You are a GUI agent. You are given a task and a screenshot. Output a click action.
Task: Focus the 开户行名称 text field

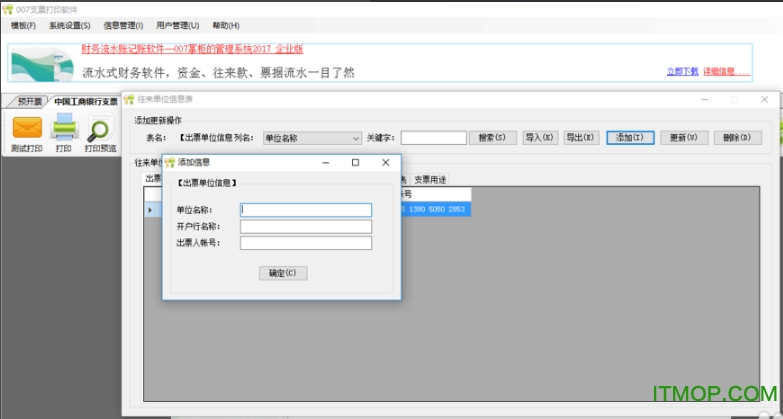coord(306,226)
